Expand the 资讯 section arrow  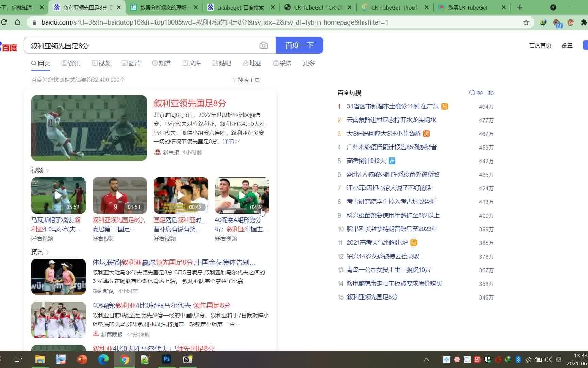tap(47, 252)
